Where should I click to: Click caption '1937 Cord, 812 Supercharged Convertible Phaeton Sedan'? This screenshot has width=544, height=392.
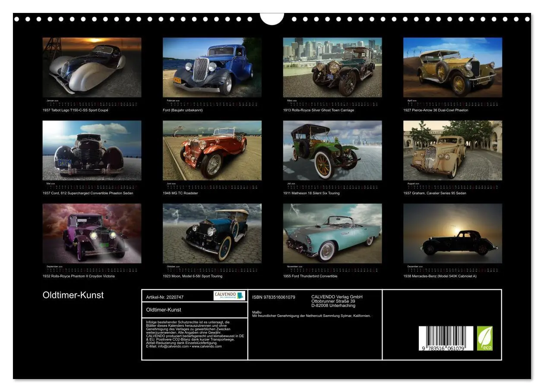88,193
